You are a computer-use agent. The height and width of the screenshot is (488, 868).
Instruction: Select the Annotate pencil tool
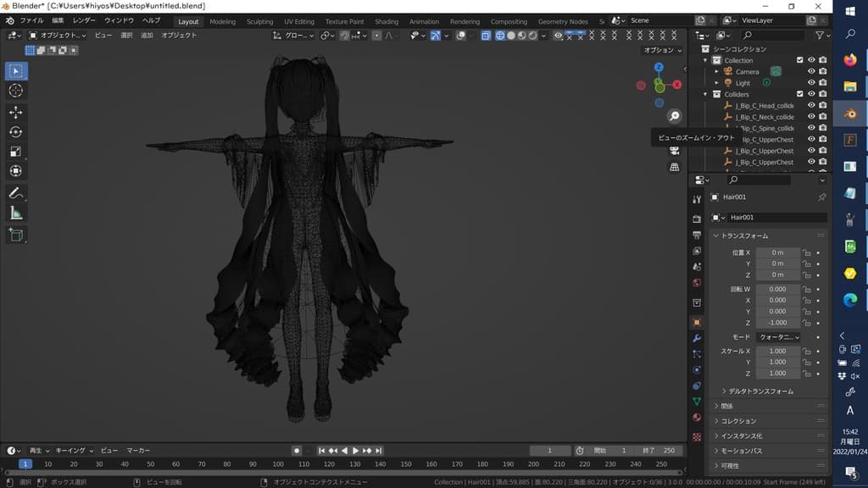click(16, 193)
